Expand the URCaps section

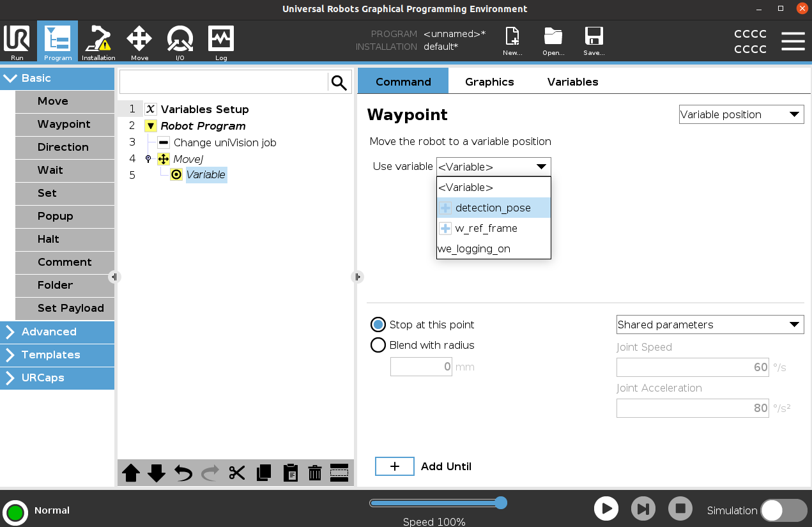tap(57, 378)
